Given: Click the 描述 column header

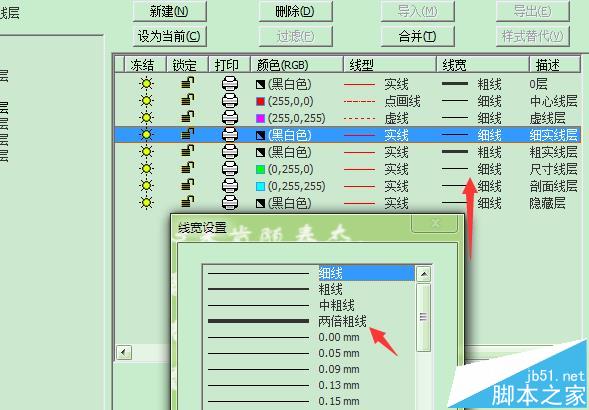Looking at the screenshot, I should click(555, 65).
